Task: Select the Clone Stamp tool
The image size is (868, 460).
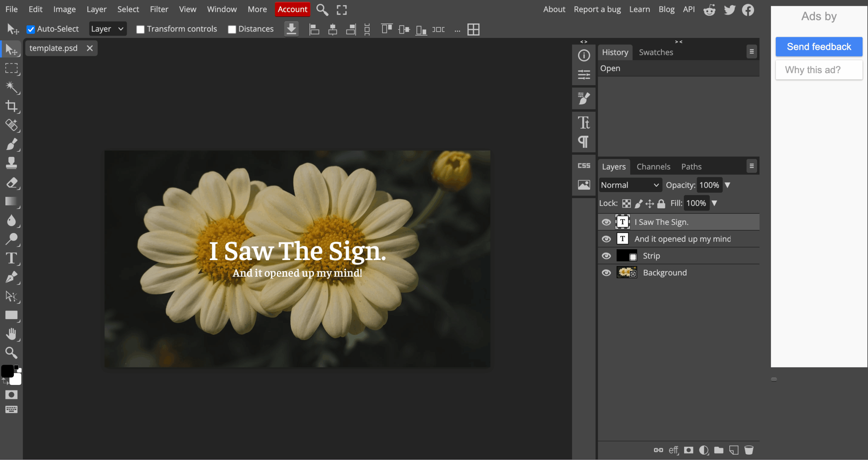Action: tap(12, 163)
